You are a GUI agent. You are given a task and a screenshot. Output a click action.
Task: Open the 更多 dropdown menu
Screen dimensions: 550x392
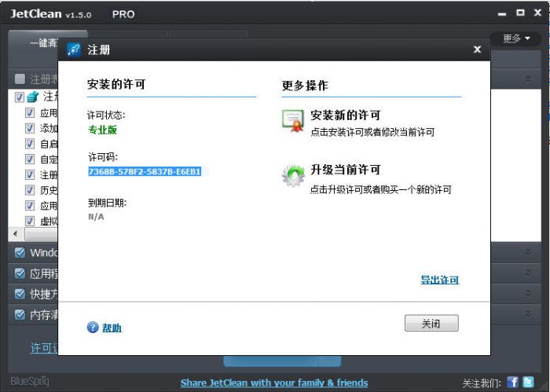[516, 38]
